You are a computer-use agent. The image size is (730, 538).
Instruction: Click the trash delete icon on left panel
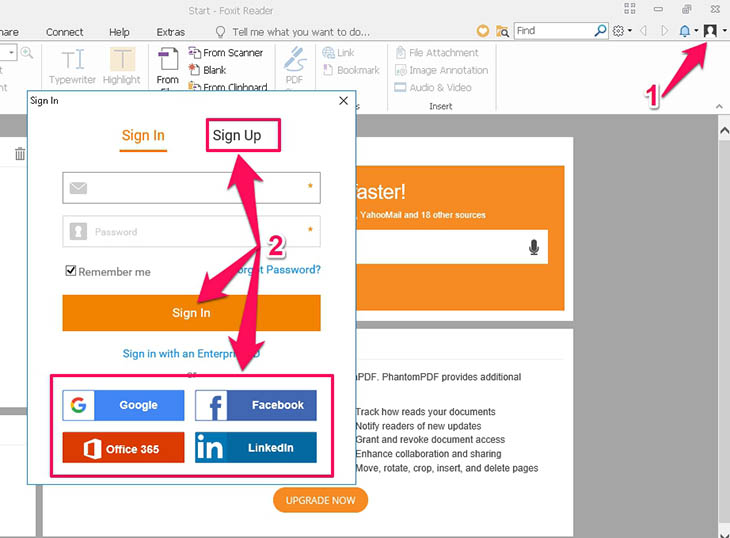coord(20,154)
